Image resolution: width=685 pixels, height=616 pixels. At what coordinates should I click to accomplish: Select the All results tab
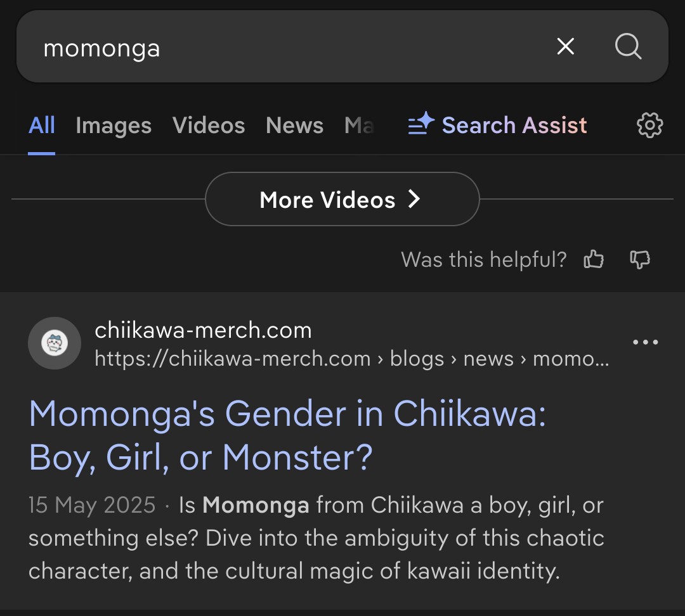(42, 125)
